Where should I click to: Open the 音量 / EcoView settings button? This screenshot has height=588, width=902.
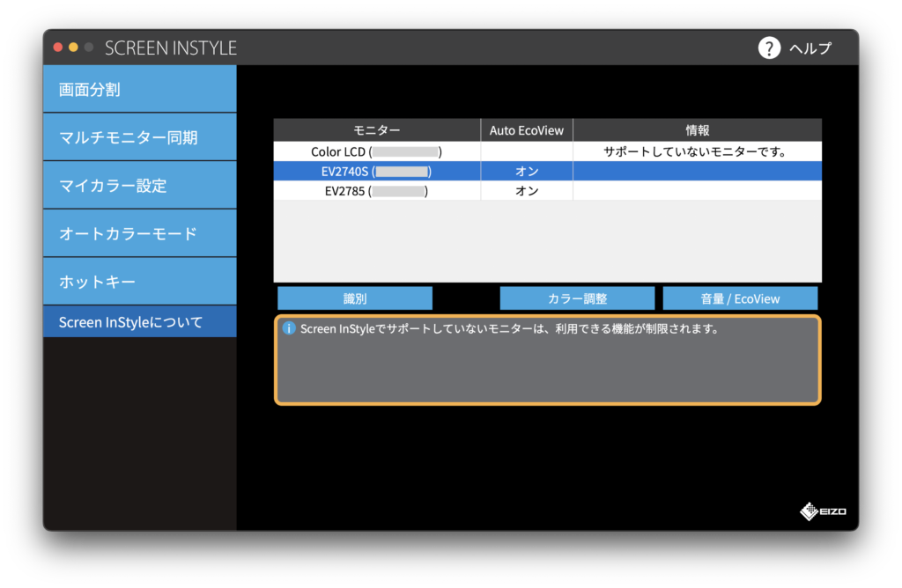pos(740,298)
